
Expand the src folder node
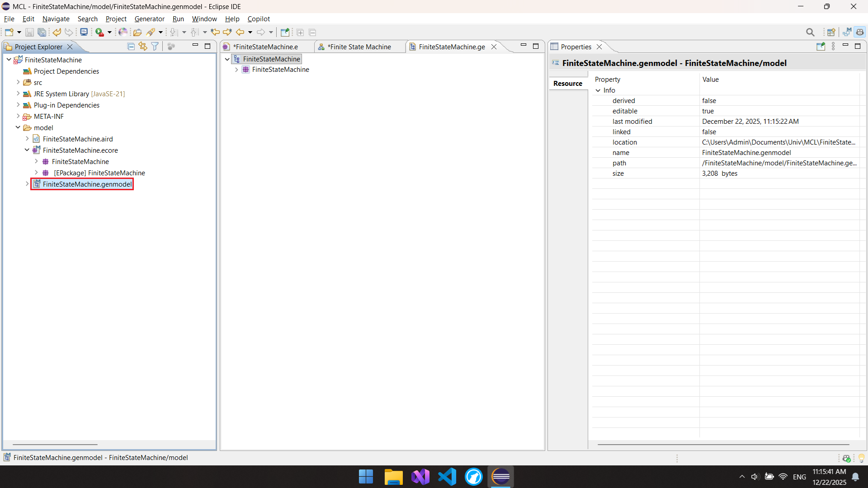[18, 82]
